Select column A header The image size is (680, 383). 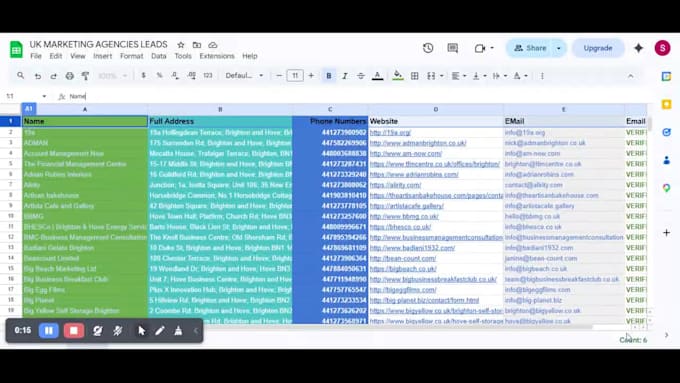(85, 109)
